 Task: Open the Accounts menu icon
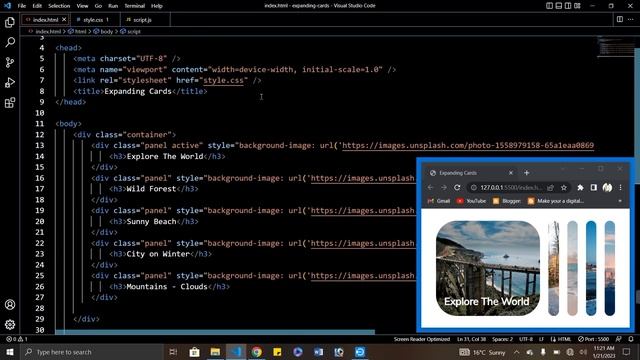click(10, 304)
